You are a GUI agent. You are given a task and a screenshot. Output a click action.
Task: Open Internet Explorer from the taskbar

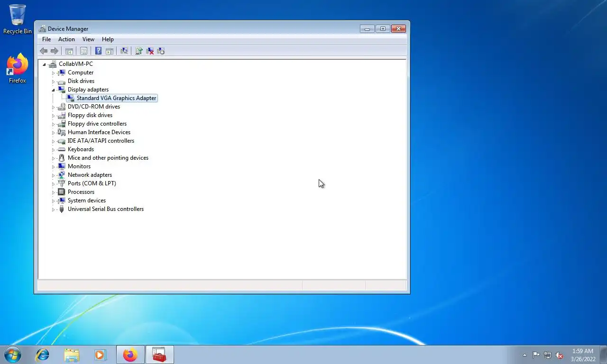[x=43, y=355]
